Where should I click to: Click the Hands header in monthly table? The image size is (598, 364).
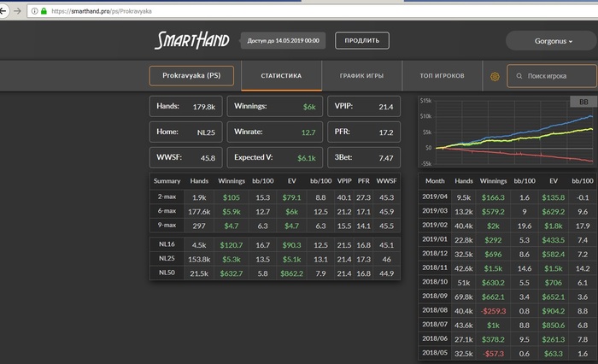click(x=464, y=181)
